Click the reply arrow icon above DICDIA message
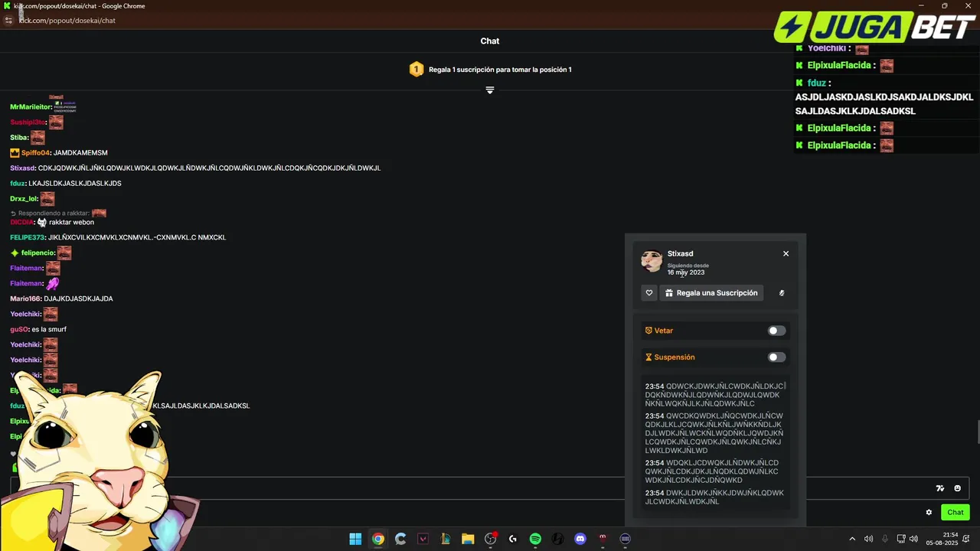This screenshot has width=980, height=551. point(13,214)
